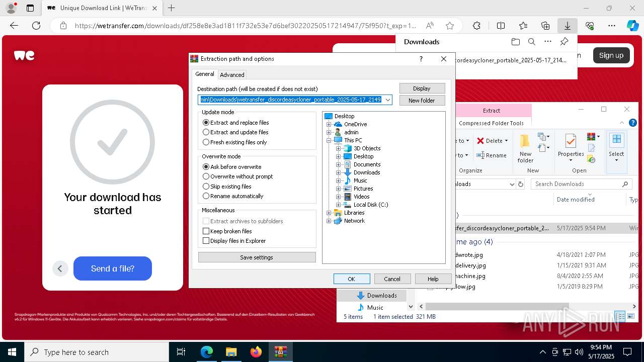
Task: Collapse This PC node in folder tree
Action: [x=329, y=140]
